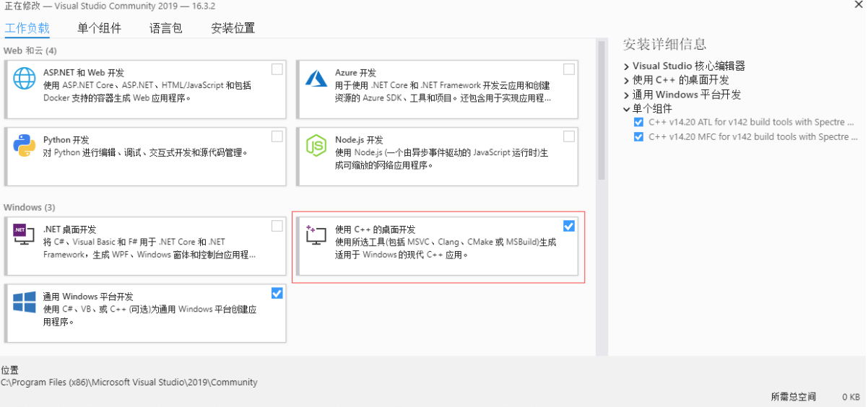Click the 安装详细信息 heading
This screenshot has width=868, height=407.
coord(664,44)
